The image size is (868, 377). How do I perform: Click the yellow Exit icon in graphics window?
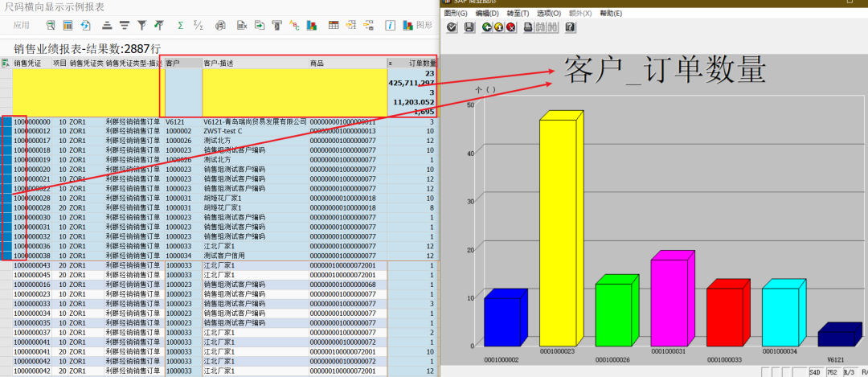tap(499, 27)
